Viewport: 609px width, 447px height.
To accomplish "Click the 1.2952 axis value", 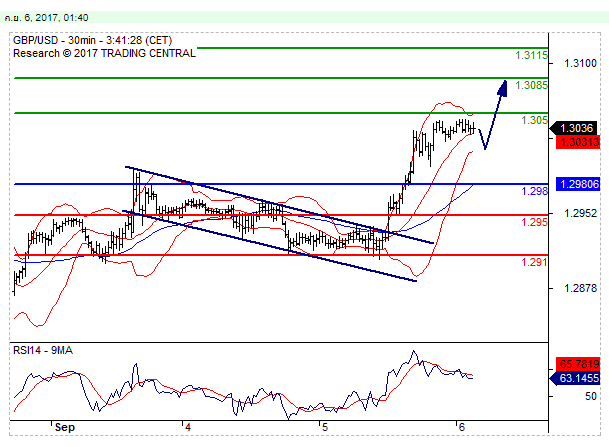I will coord(580,213).
